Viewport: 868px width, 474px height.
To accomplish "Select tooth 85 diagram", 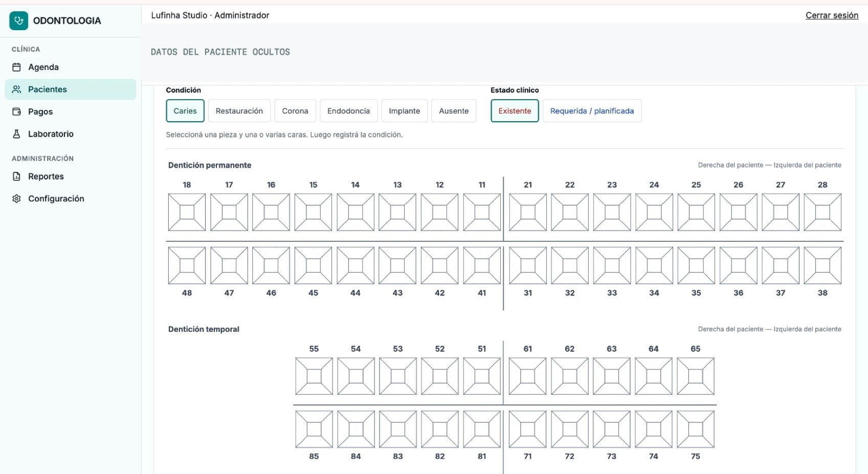I will tap(314, 429).
